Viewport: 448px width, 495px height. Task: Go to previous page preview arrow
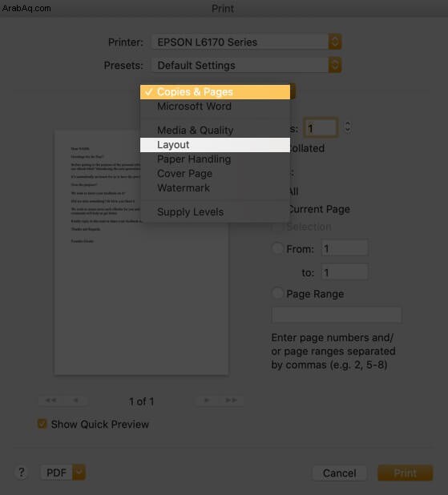click(x=75, y=400)
